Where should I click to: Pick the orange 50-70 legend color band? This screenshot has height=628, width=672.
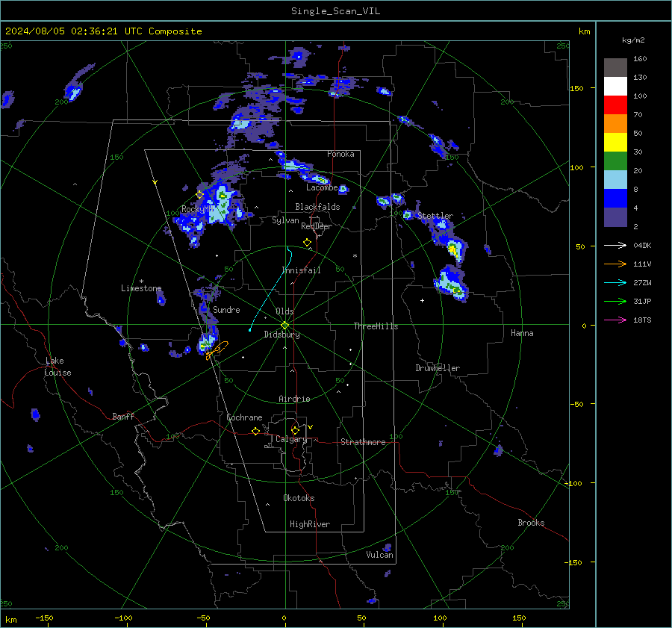point(615,124)
